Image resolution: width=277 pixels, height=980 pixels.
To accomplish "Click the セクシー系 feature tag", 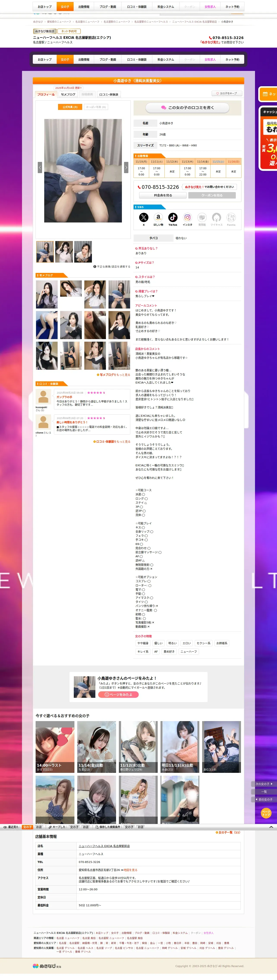I will click(x=204, y=643).
